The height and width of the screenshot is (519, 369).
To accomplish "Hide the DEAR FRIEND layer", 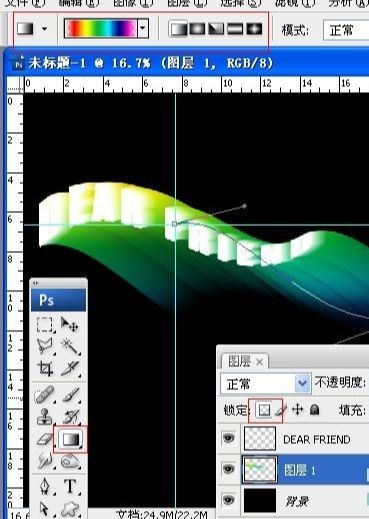I will (228, 438).
